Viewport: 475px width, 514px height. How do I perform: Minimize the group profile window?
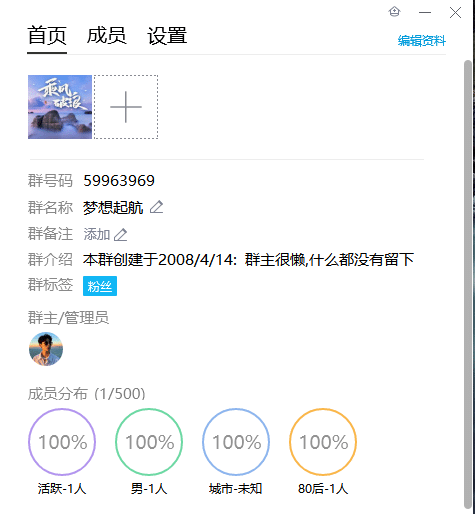(x=425, y=13)
